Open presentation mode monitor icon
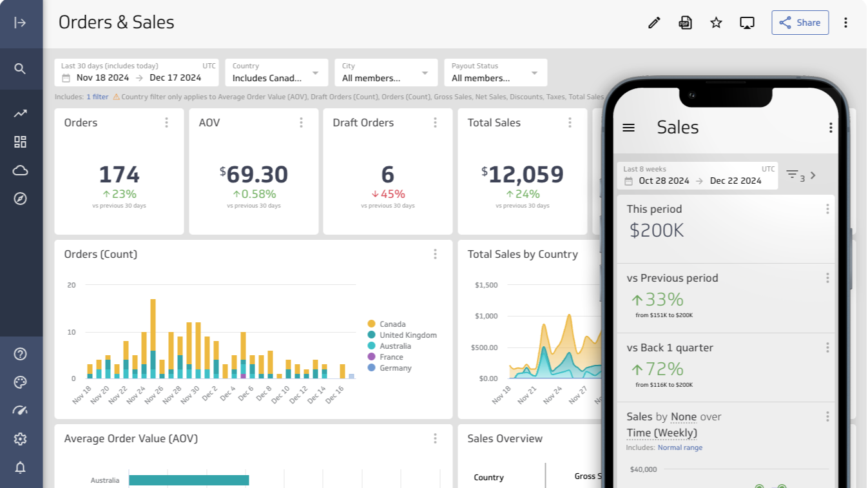The image size is (868, 488). (x=747, y=23)
